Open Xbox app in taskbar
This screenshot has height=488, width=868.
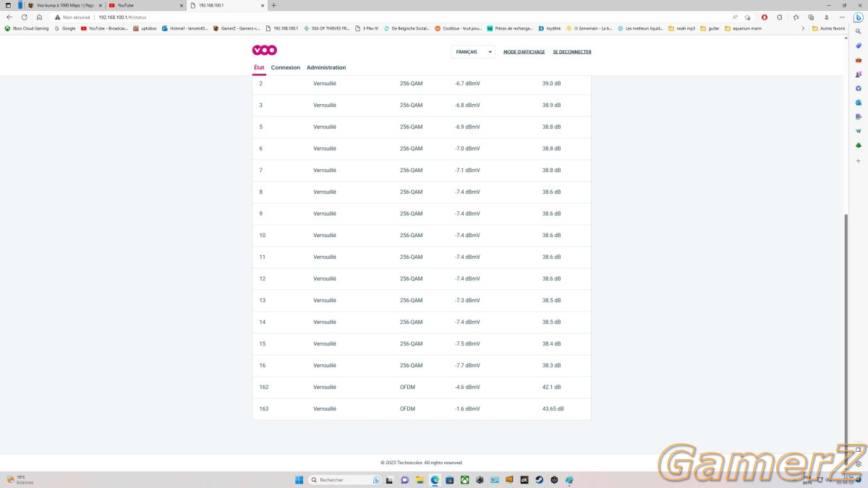pyautogui.click(x=465, y=479)
